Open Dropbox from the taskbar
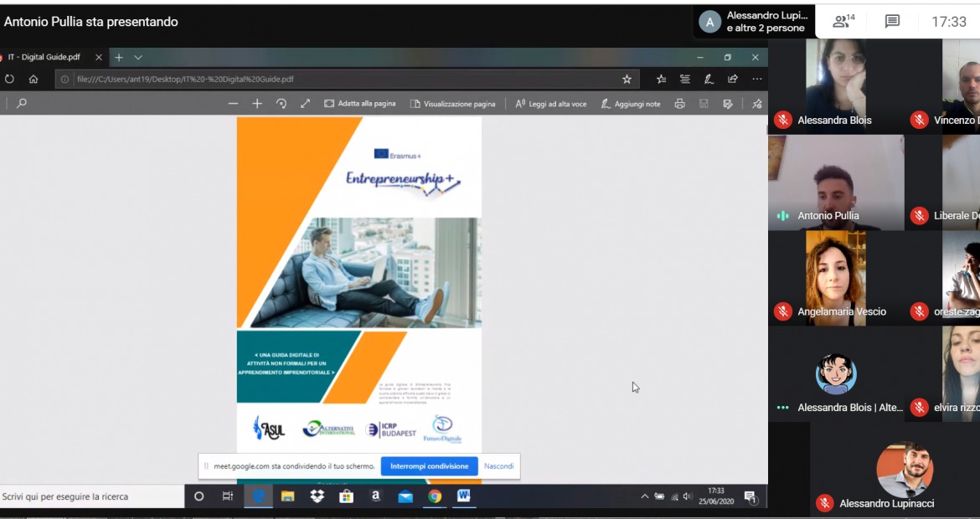Image resolution: width=980 pixels, height=519 pixels. pos(317,496)
